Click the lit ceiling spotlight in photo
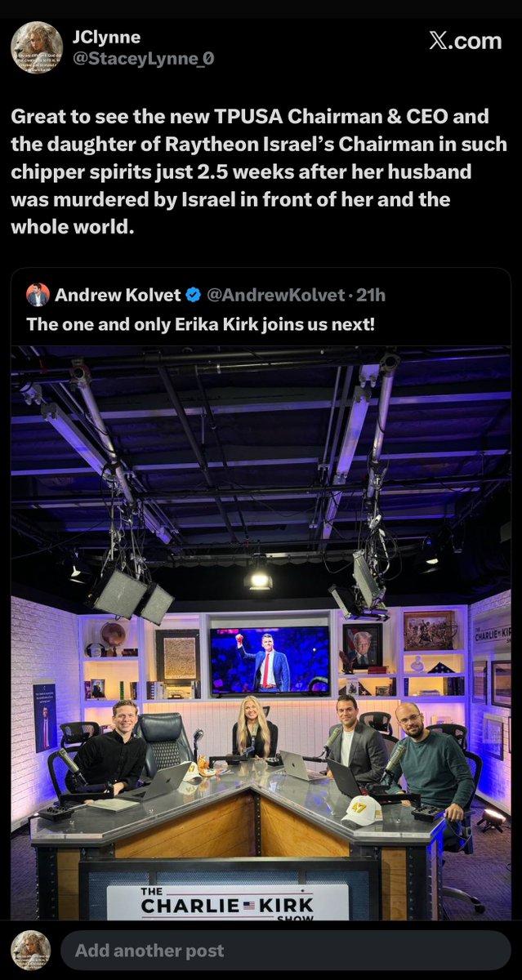This screenshot has width=522, height=980. [x=259, y=577]
